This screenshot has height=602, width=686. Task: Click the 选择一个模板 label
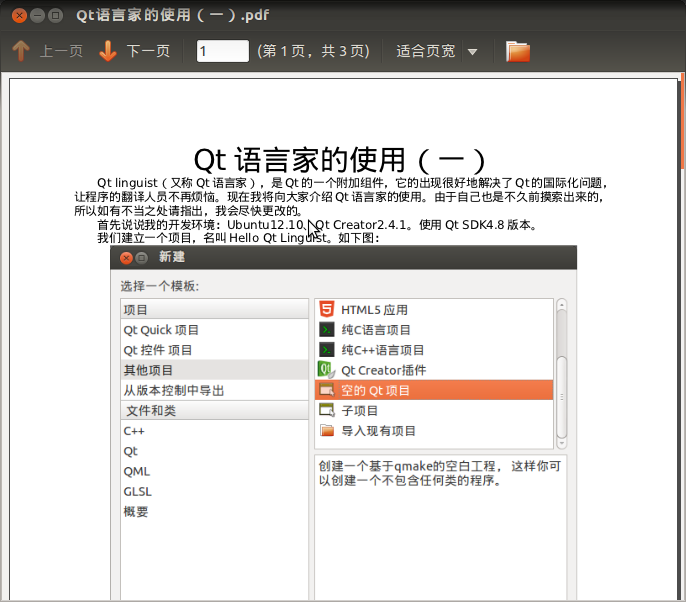pos(160,286)
